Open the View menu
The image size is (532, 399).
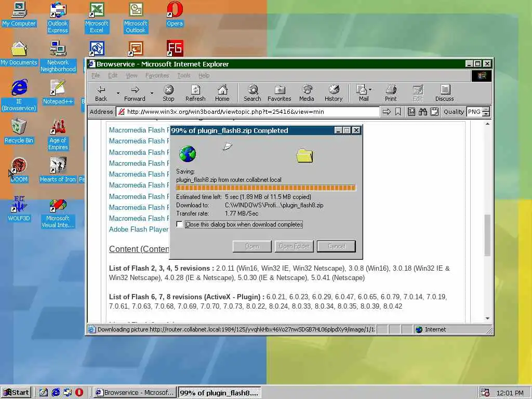coord(131,75)
